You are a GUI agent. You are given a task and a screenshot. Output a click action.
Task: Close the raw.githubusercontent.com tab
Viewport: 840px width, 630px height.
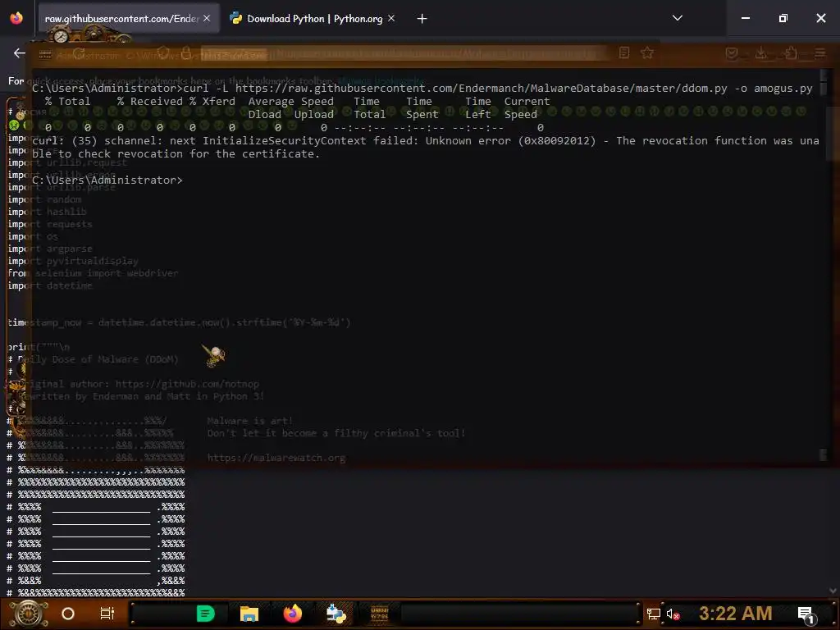pos(207,18)
